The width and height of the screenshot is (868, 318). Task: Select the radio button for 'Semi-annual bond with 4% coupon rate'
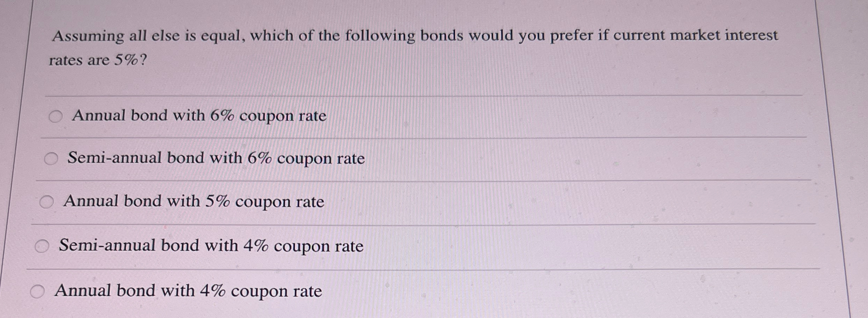42,245
